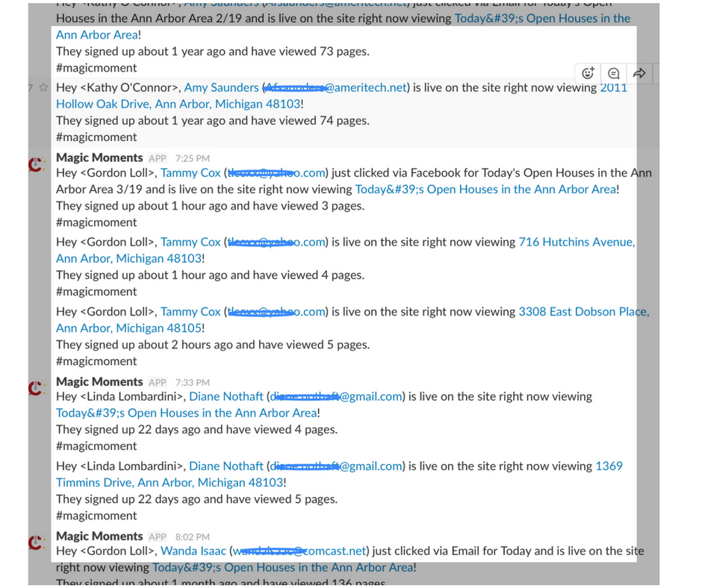
Task: Click the APP badge next to 7:33 PM
Action: 158,383
